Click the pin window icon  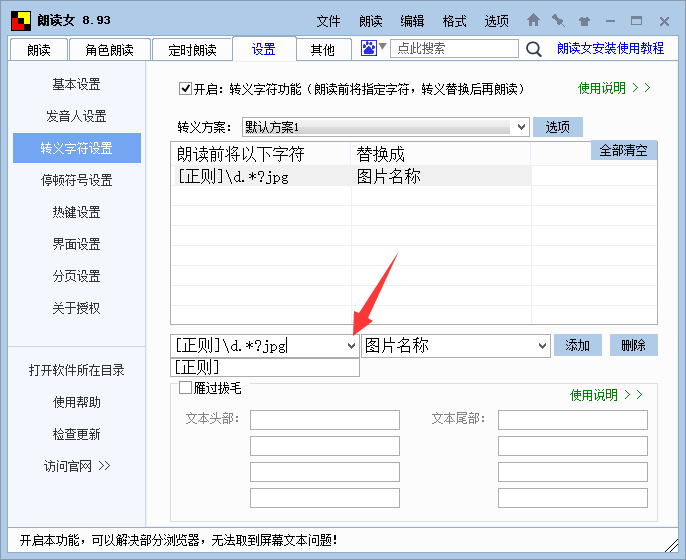pyautogui.click(x=558, y=20)
